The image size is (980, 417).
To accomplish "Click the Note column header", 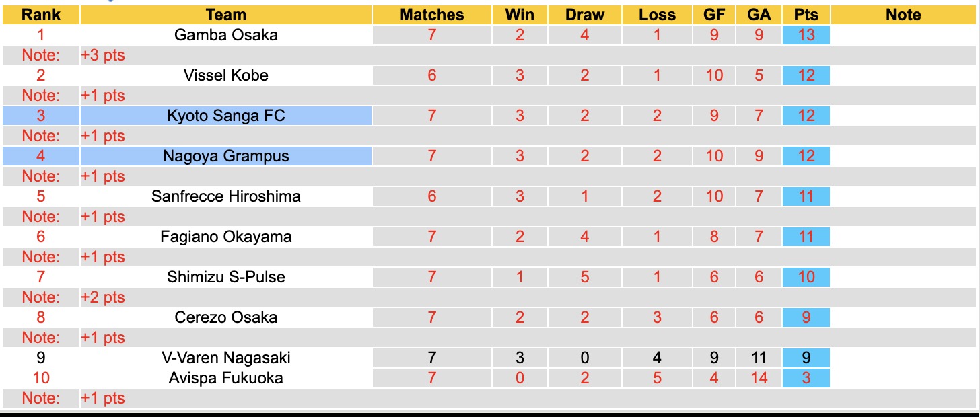I will tap(903, 15).
